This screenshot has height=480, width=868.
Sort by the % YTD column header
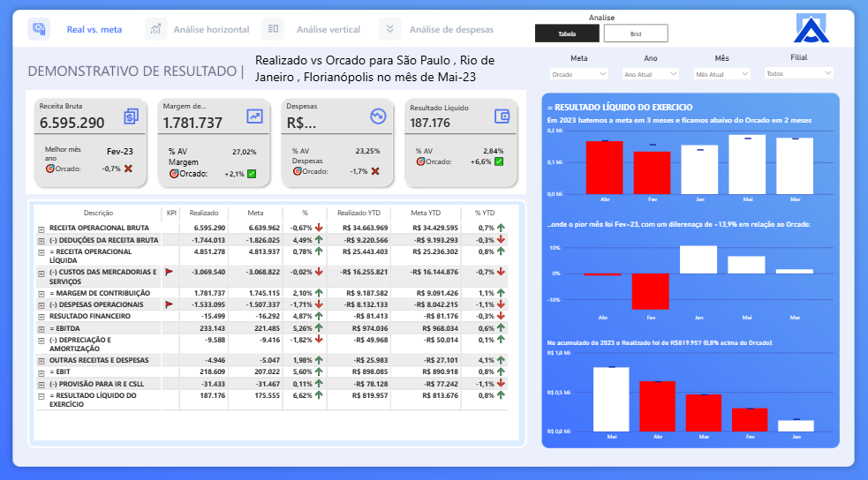pos(485,213)
